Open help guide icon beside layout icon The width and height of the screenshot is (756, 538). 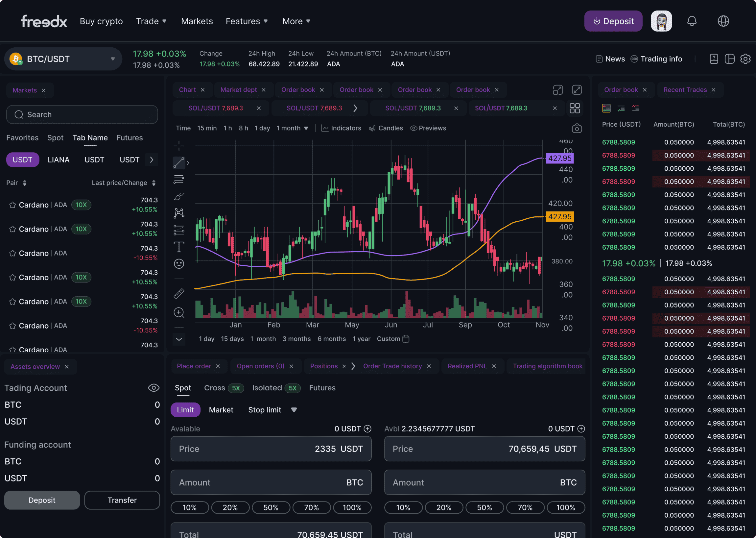(x=714, y=59)
